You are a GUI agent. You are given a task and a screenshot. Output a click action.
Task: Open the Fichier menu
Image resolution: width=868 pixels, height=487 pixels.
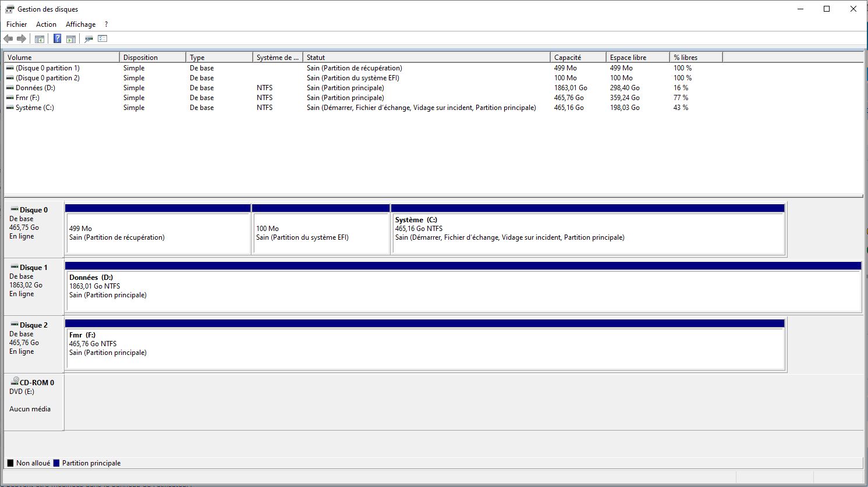(x=16, y=24)
